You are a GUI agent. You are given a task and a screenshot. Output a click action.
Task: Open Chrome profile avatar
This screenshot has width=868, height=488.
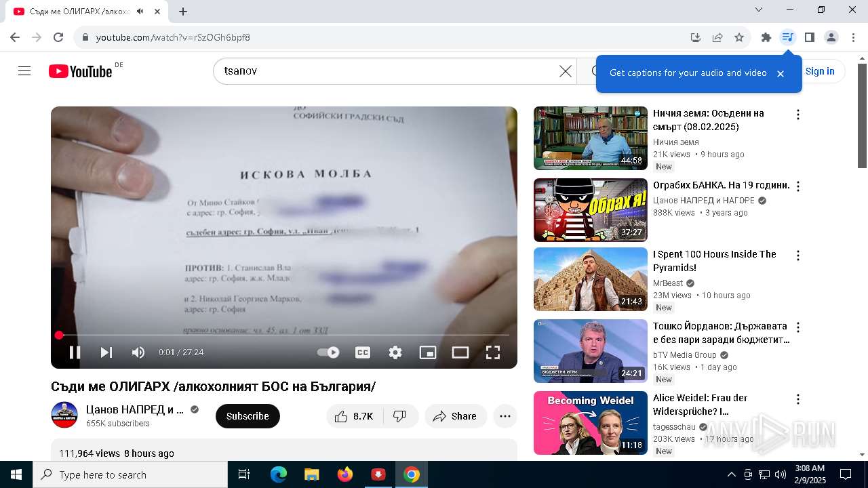831,37
